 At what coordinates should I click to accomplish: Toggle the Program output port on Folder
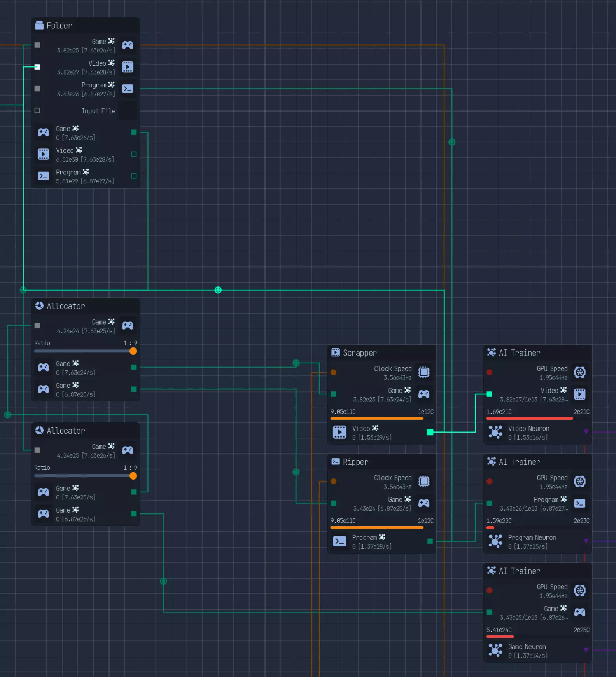[x=134, y=176]
